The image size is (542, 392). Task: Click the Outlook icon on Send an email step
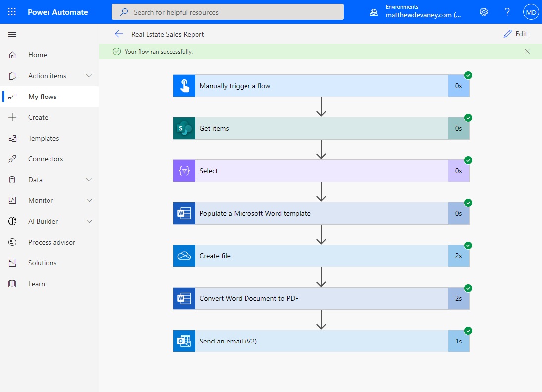[x=184, y=341]
